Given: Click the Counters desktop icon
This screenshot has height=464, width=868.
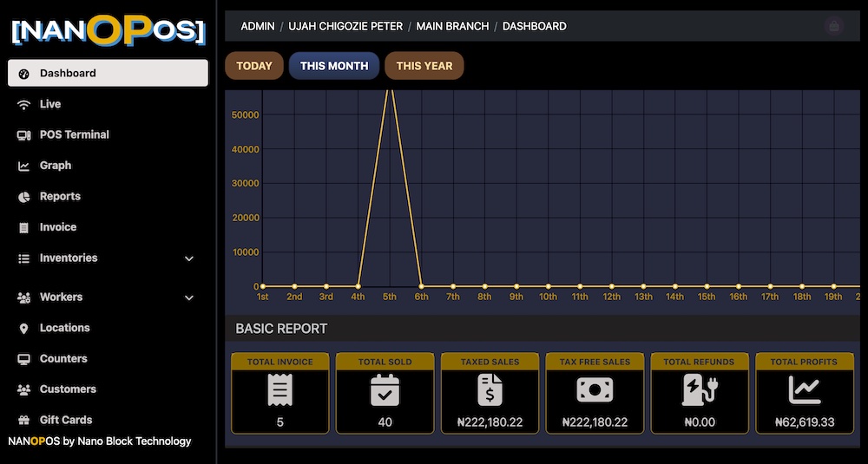Looking at the screenshot, I should click(x=23, y=359).
